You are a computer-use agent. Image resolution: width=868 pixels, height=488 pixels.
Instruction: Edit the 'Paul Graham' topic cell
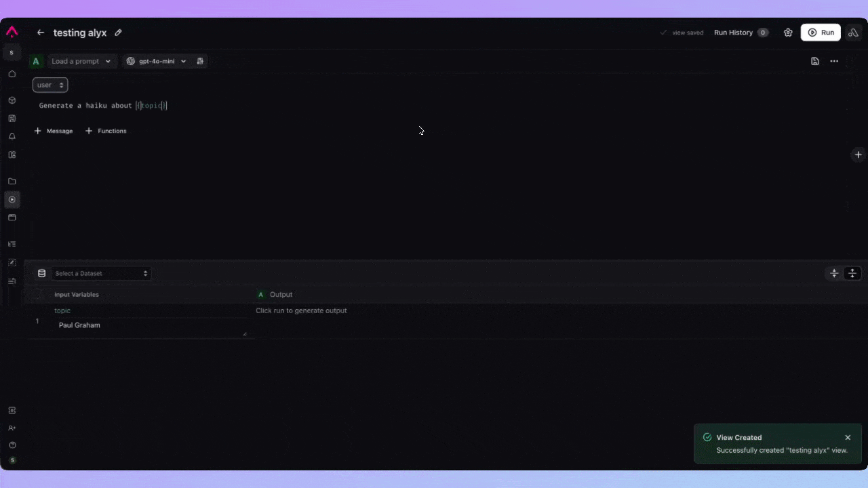[79, 325]
